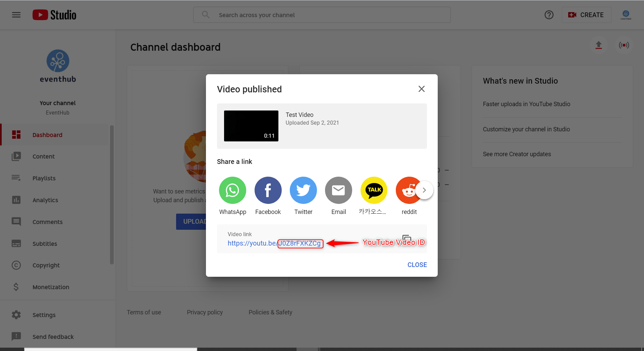Open the account avatar menu
Screen dimensions: 644x351
pos(626,15)
